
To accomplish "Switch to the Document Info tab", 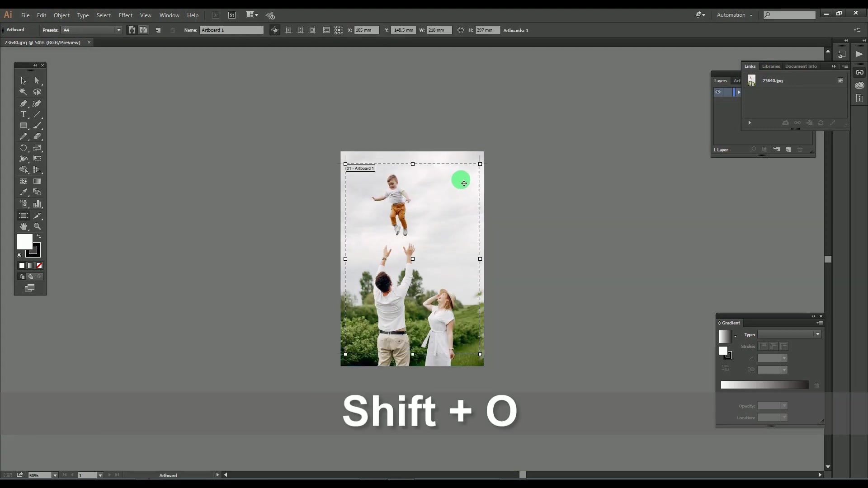I will click(x=801, y=66).
